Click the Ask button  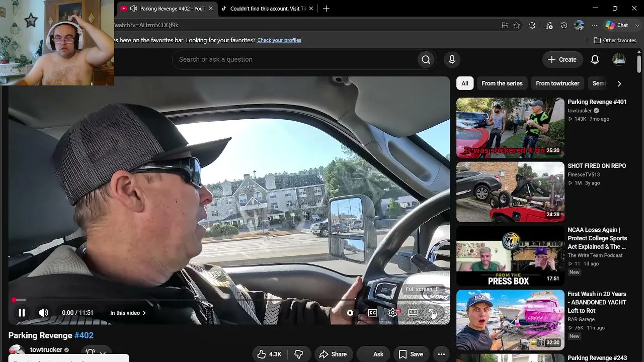click(372, 354)
